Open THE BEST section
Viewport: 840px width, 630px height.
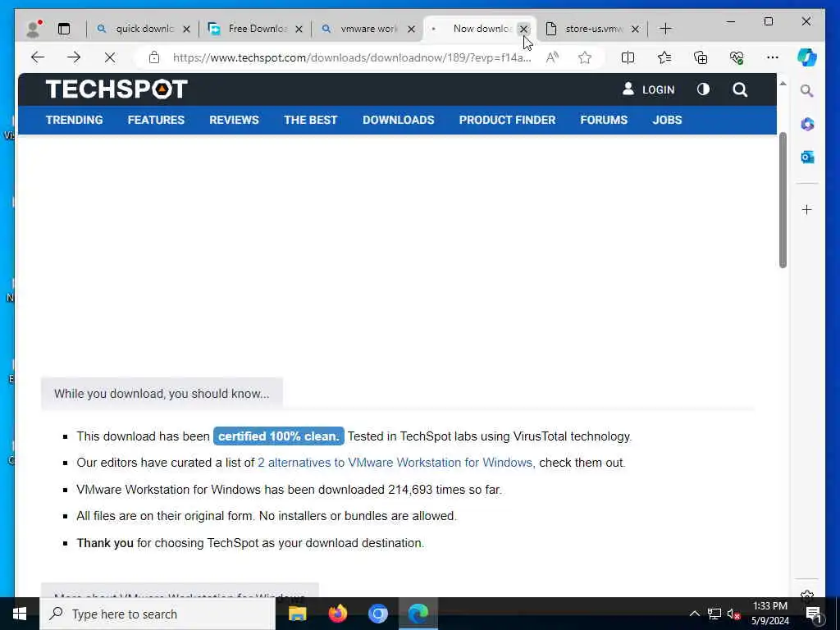coord(311,120)
